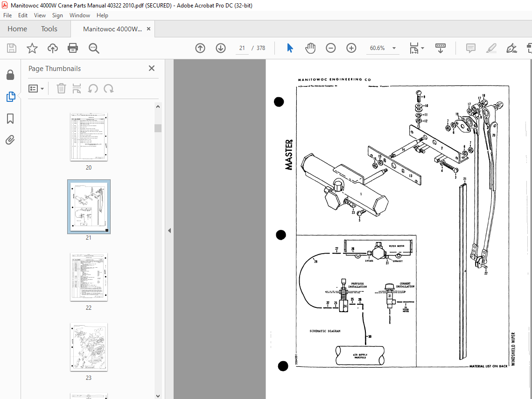This screenshot has width=532, height=399.
Task: Go to the next page arrow
Action: (221, 48)
